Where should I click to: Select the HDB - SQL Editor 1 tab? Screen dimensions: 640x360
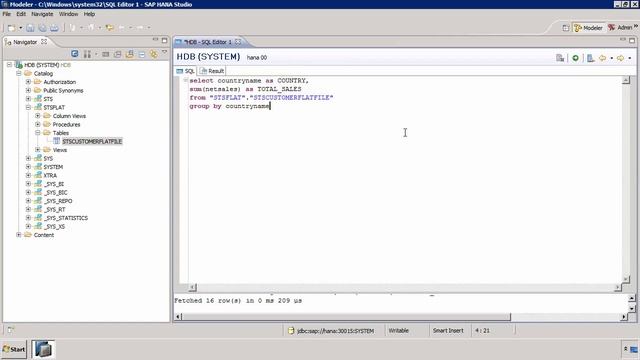point(208,42)
